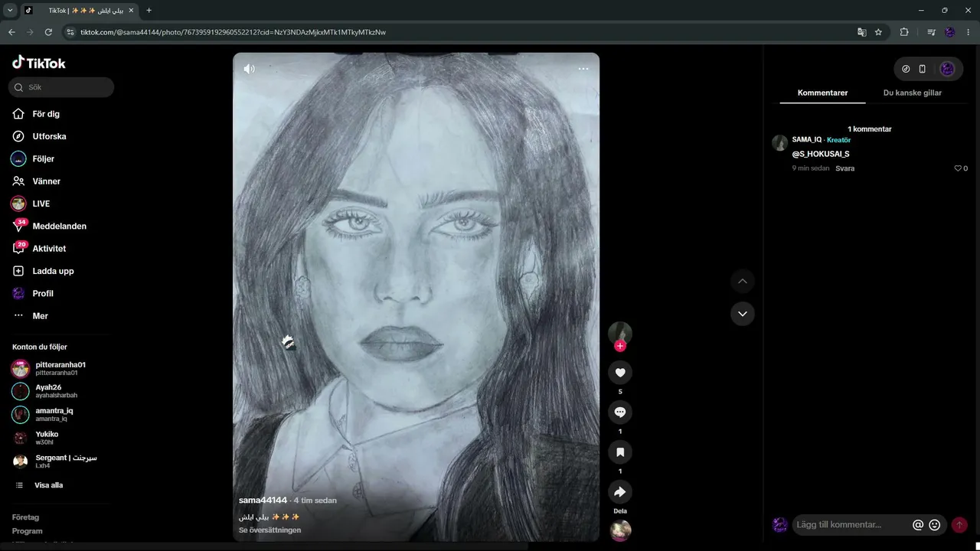
Task: Open the Profil page in sidebar
Action: click(x=43, y=293)
